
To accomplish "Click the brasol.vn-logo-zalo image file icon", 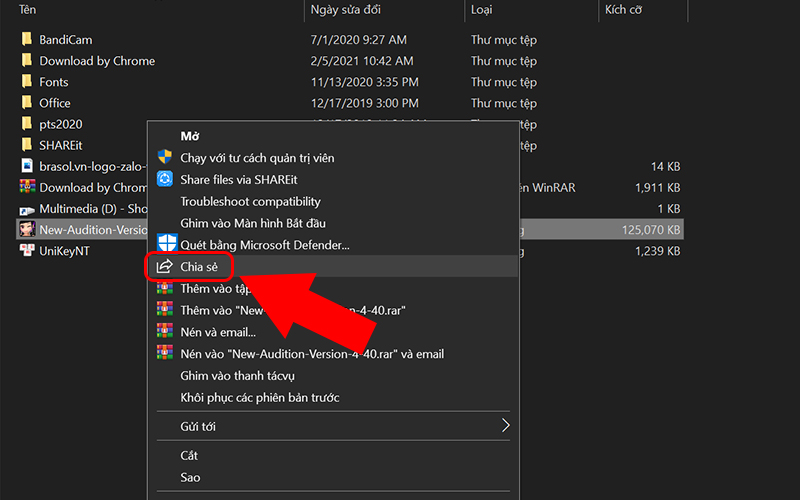I will coord(27,166).
